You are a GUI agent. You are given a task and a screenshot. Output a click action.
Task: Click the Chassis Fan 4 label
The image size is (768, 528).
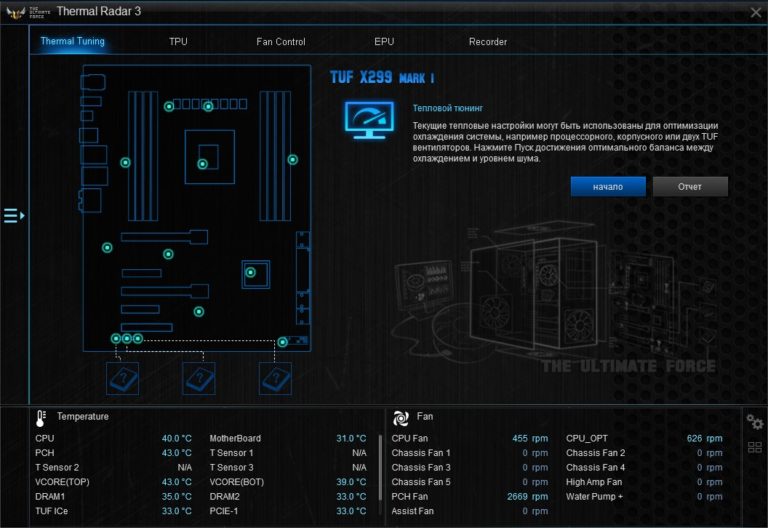pos(596,467)
